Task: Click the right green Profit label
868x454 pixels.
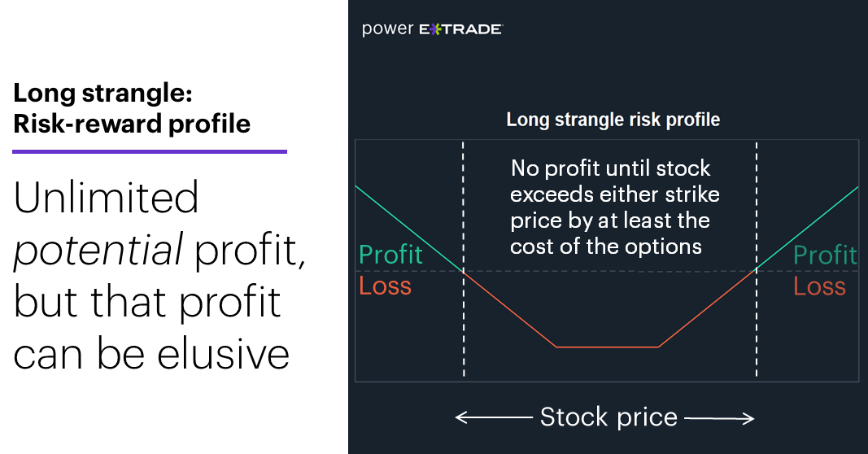Action: tap(826, 255)
